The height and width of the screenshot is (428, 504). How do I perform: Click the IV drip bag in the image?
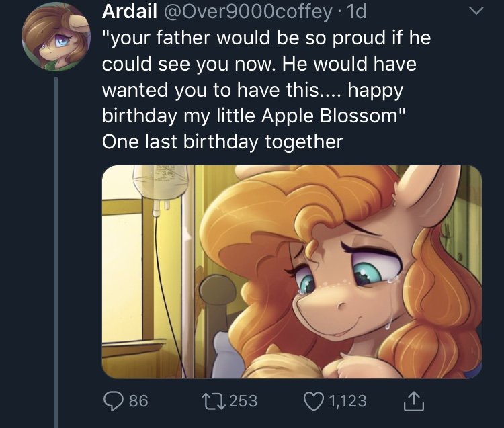pos(151,188)
